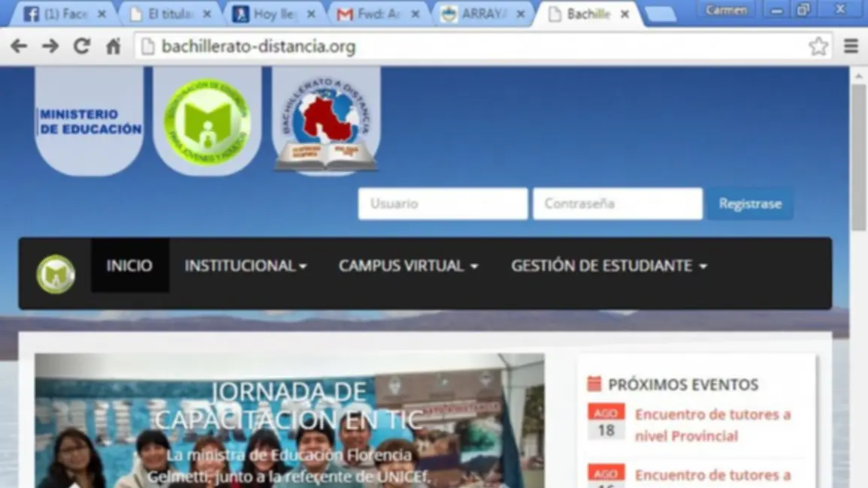Click the browser back arrow
The width and height of the screenshot is (868, 488).
coord(19,47)
